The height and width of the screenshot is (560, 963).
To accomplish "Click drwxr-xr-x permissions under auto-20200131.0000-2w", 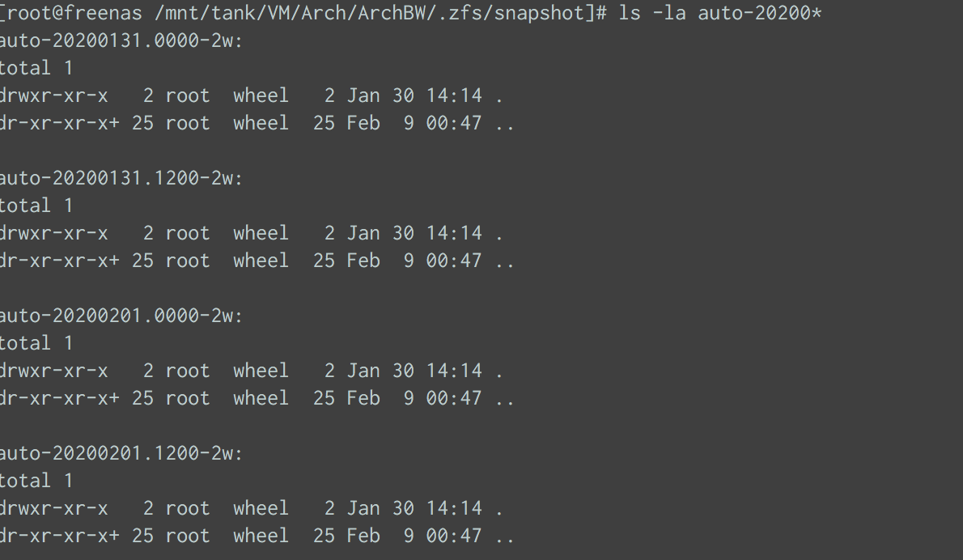I will coord(54,95).
